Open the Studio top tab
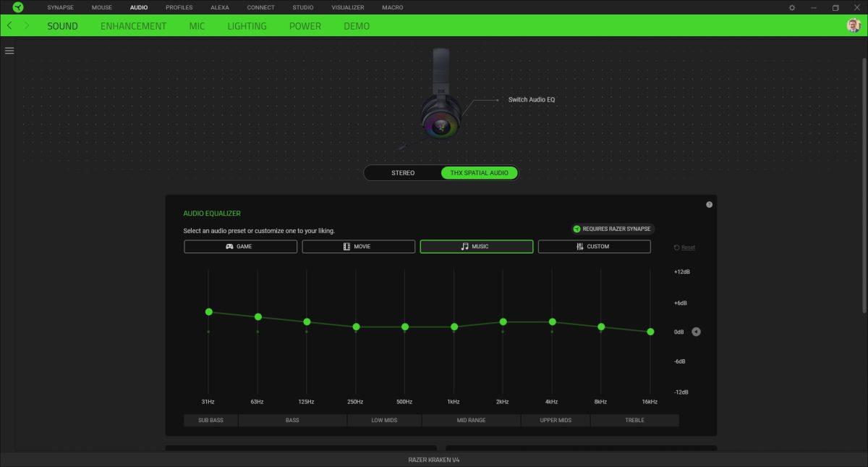This screenshot has width=868, height=467. (303, 7)
